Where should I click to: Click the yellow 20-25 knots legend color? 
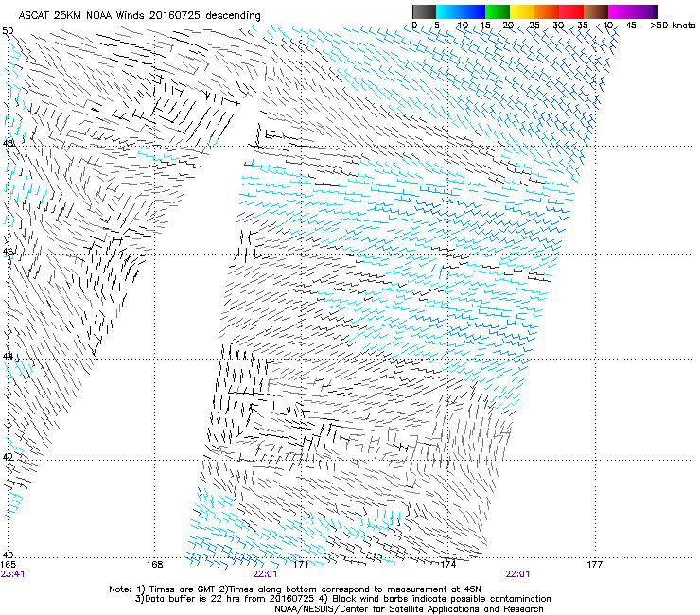(522, 11)
